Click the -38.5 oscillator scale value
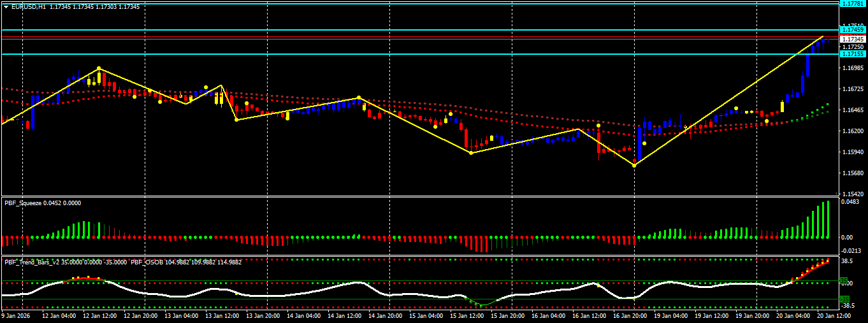868x323 pixels. tap(847, 306)
